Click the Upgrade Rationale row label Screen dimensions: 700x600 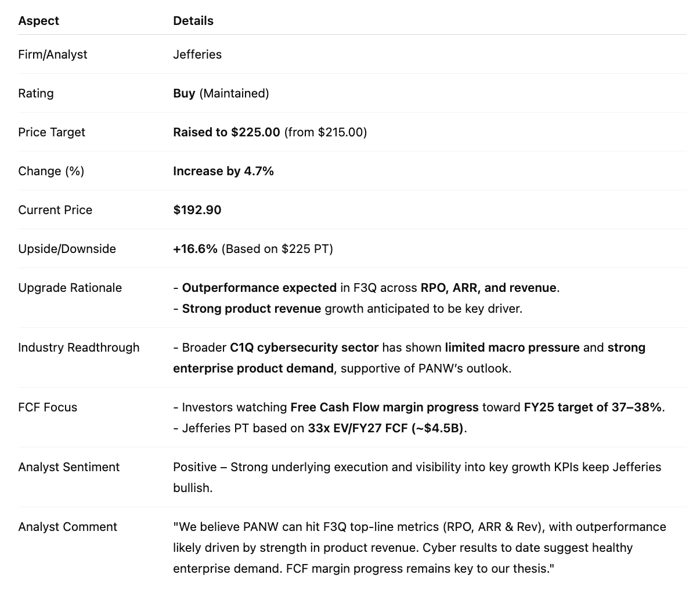70,288
